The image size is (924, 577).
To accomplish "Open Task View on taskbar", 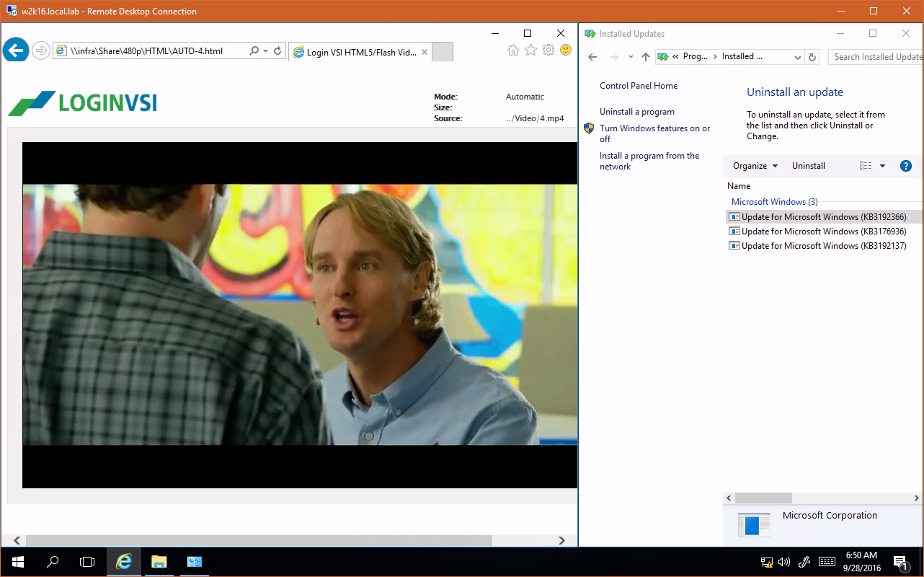I will click(x=87, y=562).
